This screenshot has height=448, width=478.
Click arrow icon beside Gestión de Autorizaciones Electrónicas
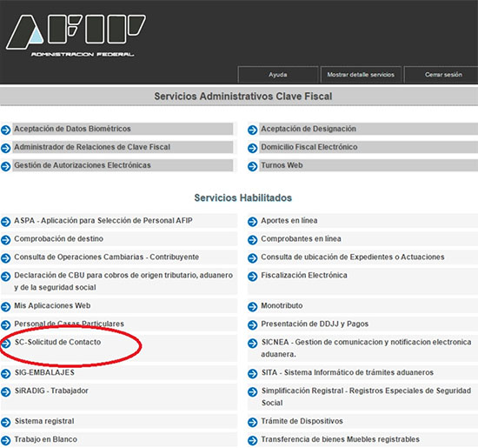point(5,167)
